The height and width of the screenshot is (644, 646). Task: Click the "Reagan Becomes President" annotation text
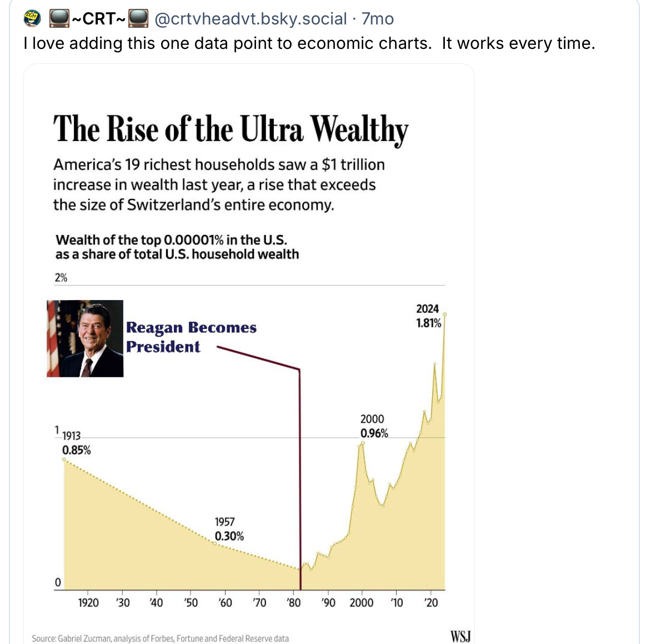[x=191, y=337]
